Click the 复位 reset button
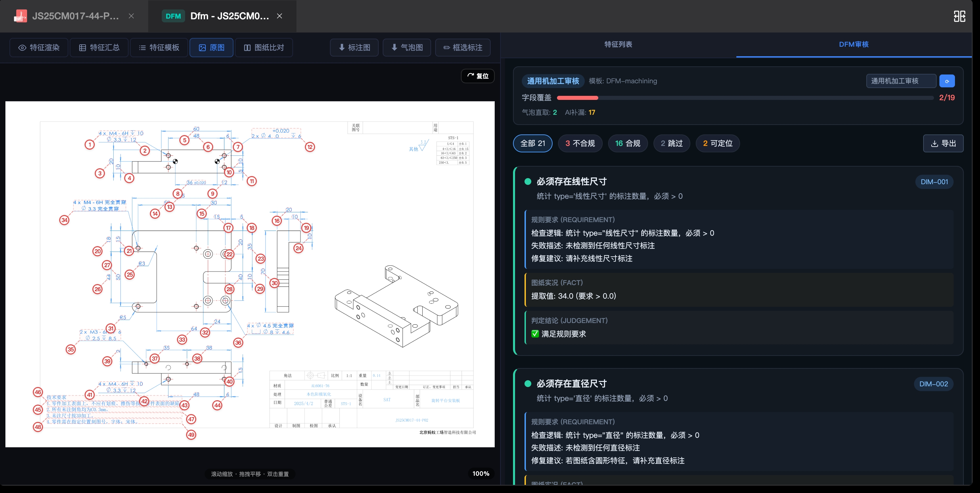980x493 pixels. coord(478,76)
